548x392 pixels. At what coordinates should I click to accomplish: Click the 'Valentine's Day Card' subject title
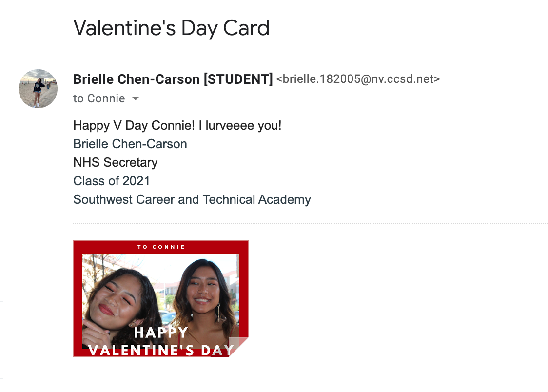pyautogui.click(x=171, y=28)
